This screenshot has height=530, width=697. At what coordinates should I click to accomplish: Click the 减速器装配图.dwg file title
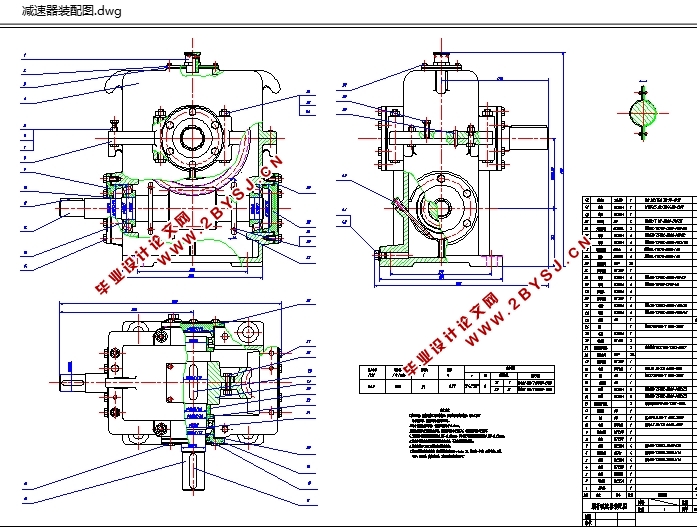[72, 11]
